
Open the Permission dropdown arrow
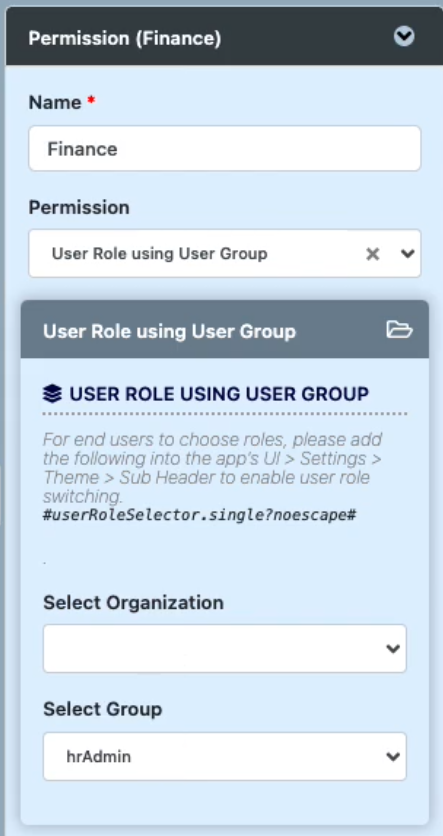coord(408,254)
